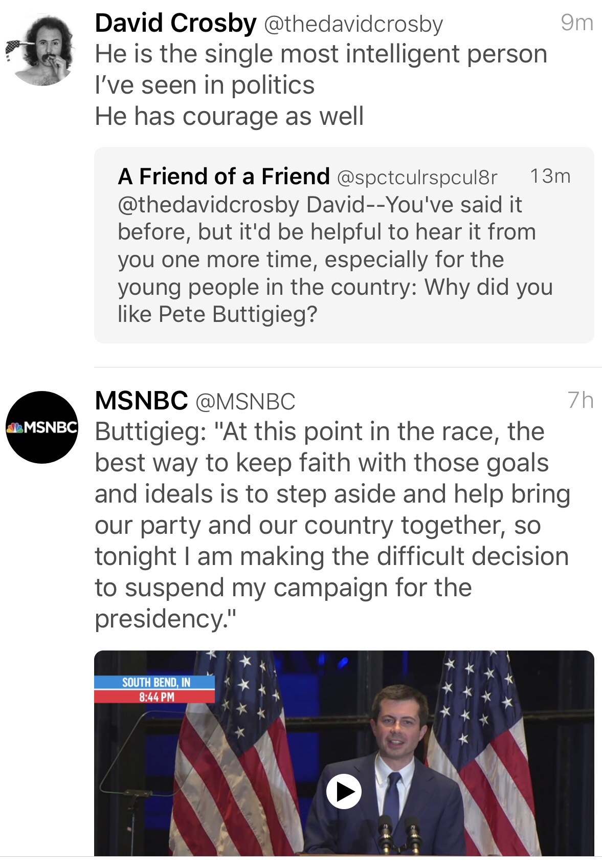Open the quoted A Friend of a Friend tweet
Viewport: 602px width, 868px height.
(x=344, y=245)
